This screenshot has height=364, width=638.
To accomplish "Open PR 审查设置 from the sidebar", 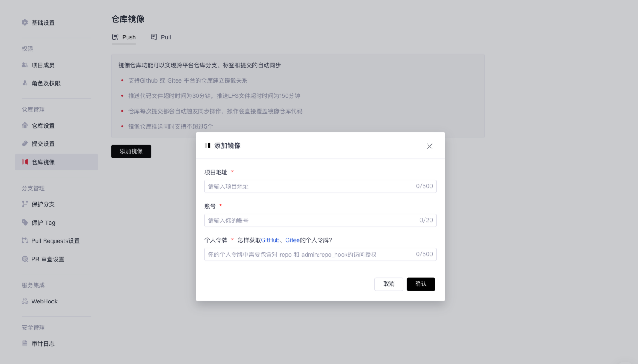I will coord(48,259).
